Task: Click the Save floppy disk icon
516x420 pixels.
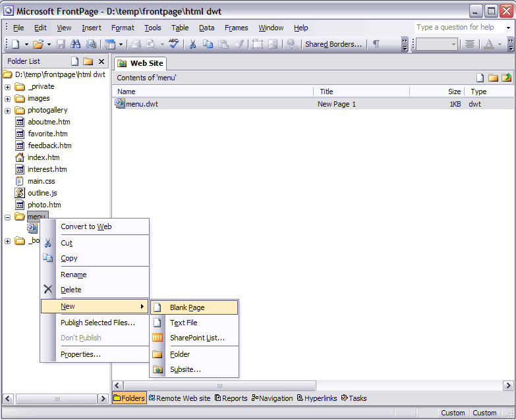Action: click(61, 44)
